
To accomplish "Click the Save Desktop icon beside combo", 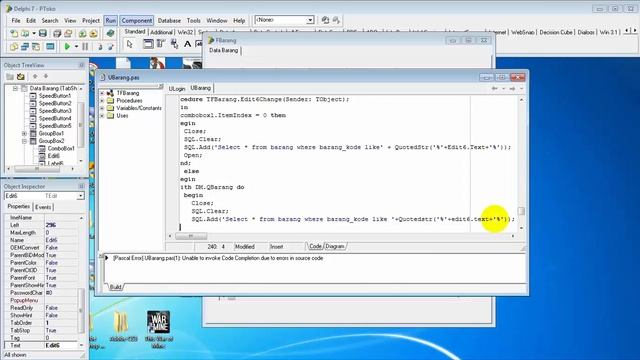I will pos(325,20).
